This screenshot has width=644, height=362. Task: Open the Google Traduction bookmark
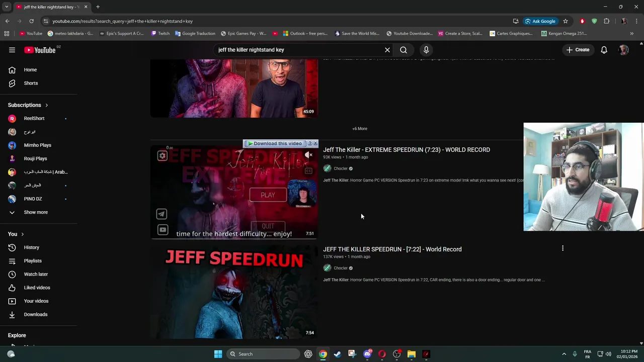(195, 34)
